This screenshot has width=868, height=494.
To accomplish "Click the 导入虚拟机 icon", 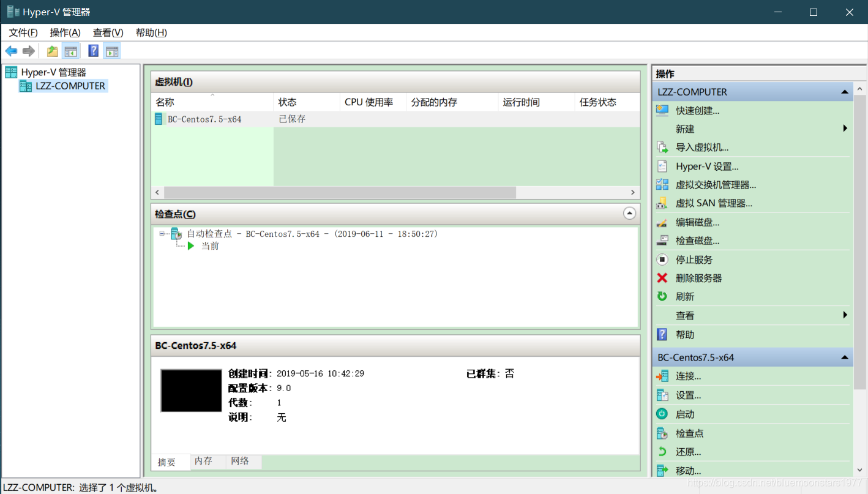I will 662,148.
